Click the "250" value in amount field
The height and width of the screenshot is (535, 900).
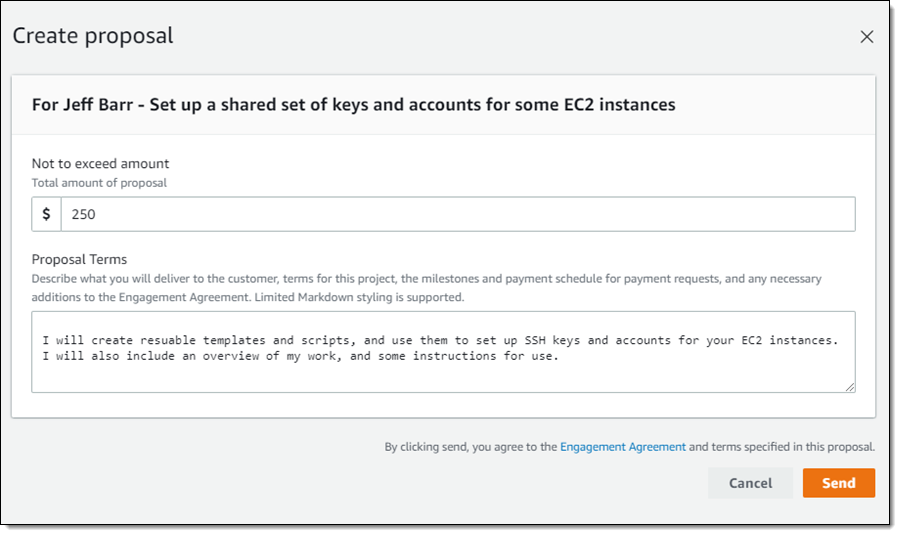83,214
